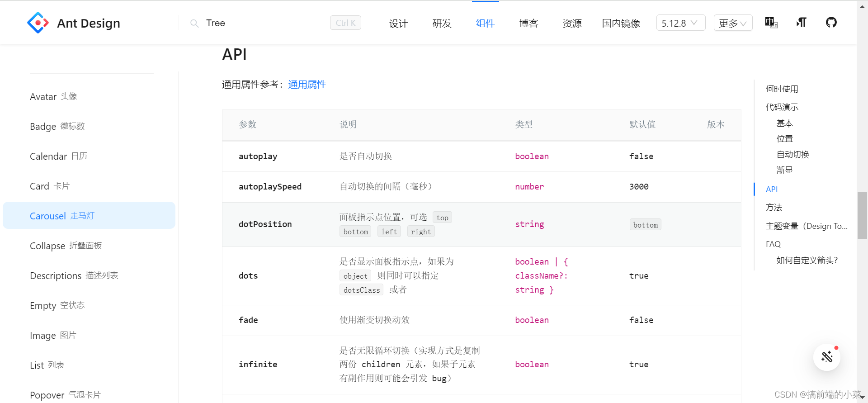Open the GitHub repository icon
868x403 pixels.
[831, 22]
